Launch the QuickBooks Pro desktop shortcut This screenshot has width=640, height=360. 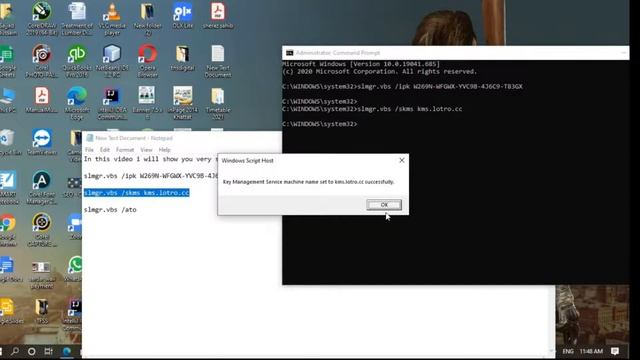[77, 61]
